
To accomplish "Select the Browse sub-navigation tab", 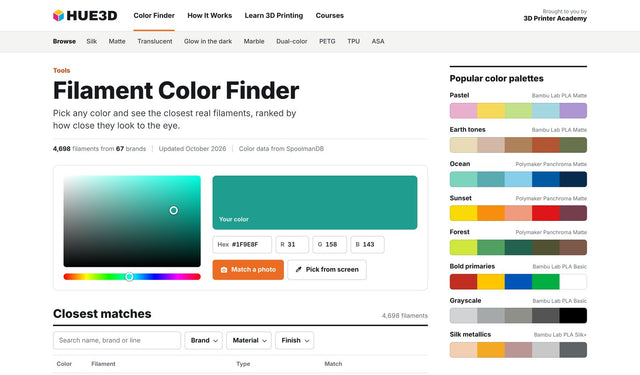I will [64, 41].
